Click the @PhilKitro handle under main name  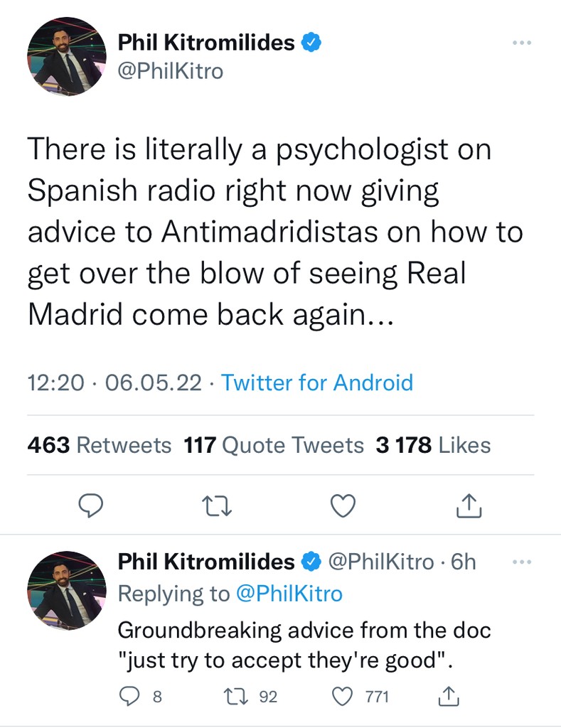click(x=170, y=72)
